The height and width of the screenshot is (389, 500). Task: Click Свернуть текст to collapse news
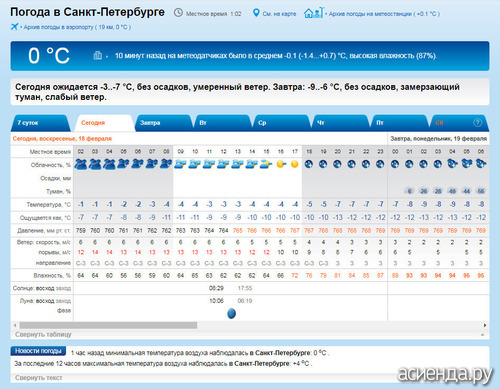click(x=38, y=378)
